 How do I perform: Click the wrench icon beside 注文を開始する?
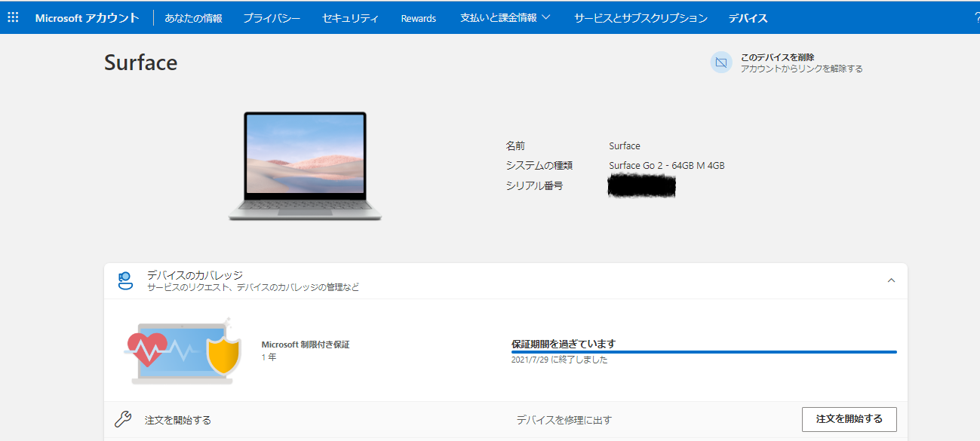[x=123, y=419]
